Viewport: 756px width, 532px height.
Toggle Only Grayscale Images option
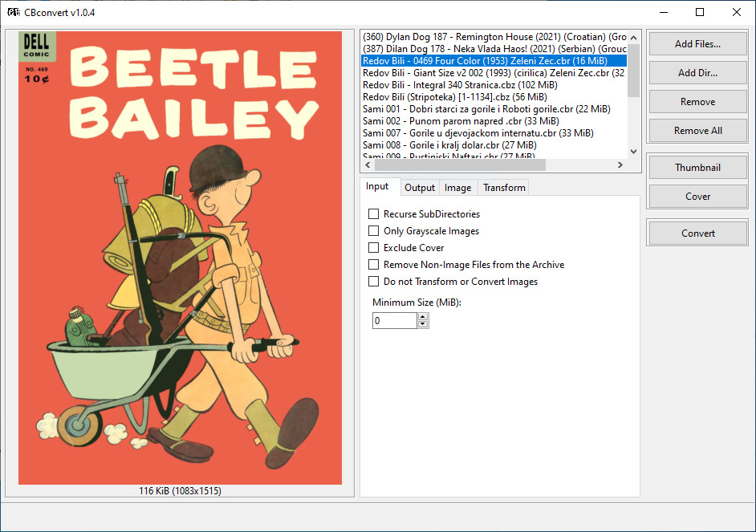(373, 231)
